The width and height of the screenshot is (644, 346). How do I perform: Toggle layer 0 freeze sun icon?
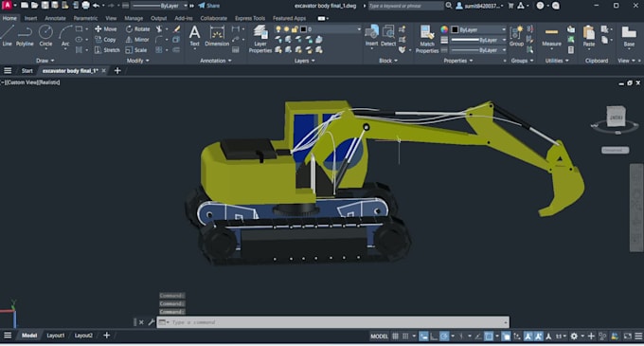[286, 29]
